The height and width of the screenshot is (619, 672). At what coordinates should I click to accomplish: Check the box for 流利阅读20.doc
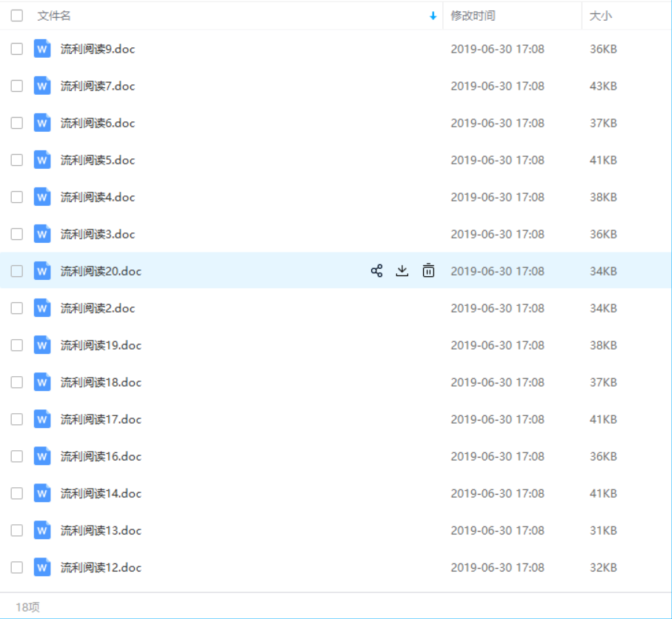tap(17, 271)
